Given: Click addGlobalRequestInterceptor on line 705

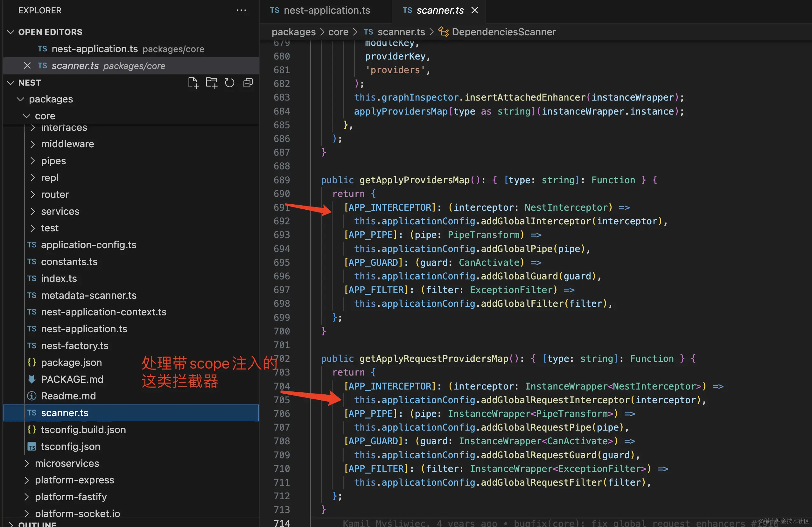Looking at the screenshot, I should point(555,400).
